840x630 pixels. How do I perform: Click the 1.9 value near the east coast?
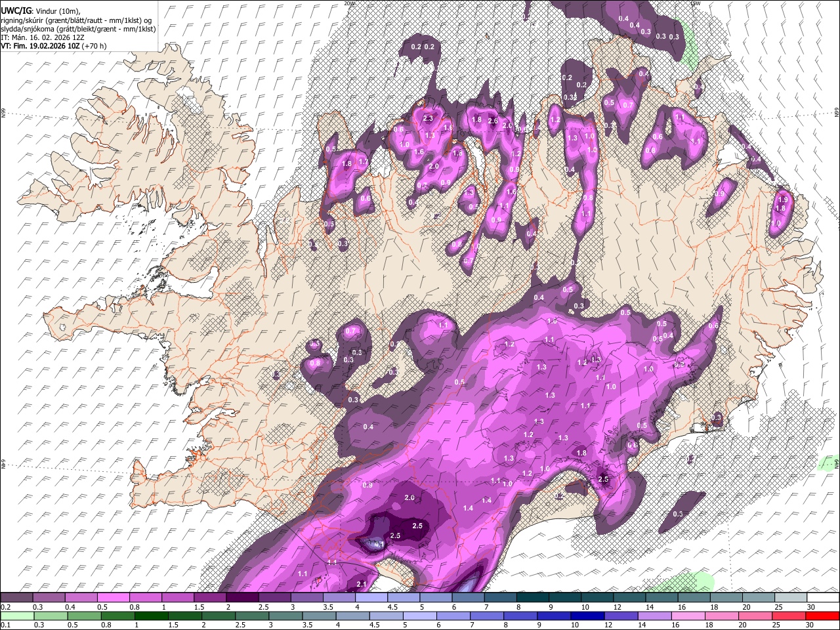pyautogui.click(x=782, y=199)
